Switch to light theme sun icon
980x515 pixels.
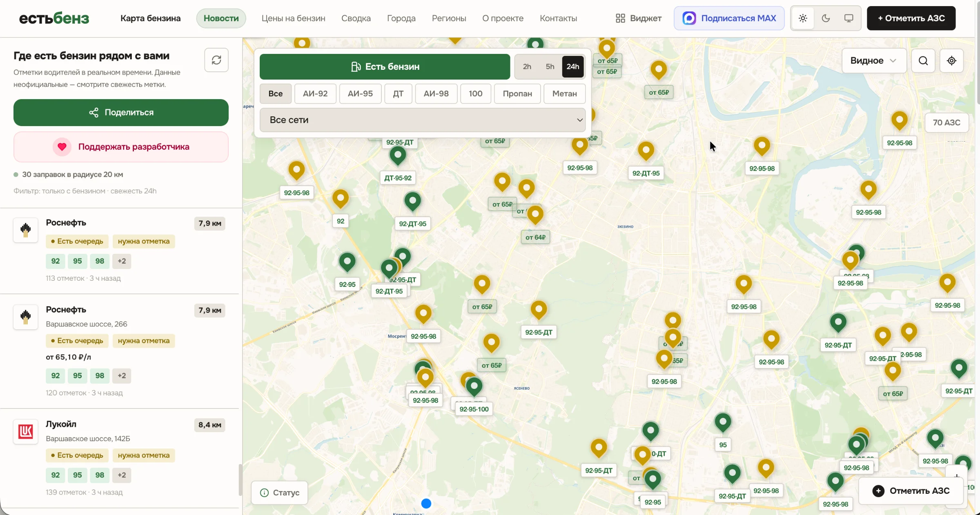pyautogui.click(x=803, y=18)
